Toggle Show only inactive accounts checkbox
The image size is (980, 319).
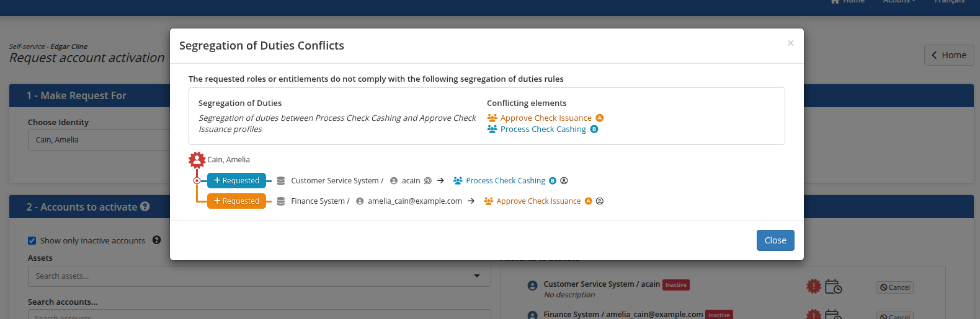32,240
